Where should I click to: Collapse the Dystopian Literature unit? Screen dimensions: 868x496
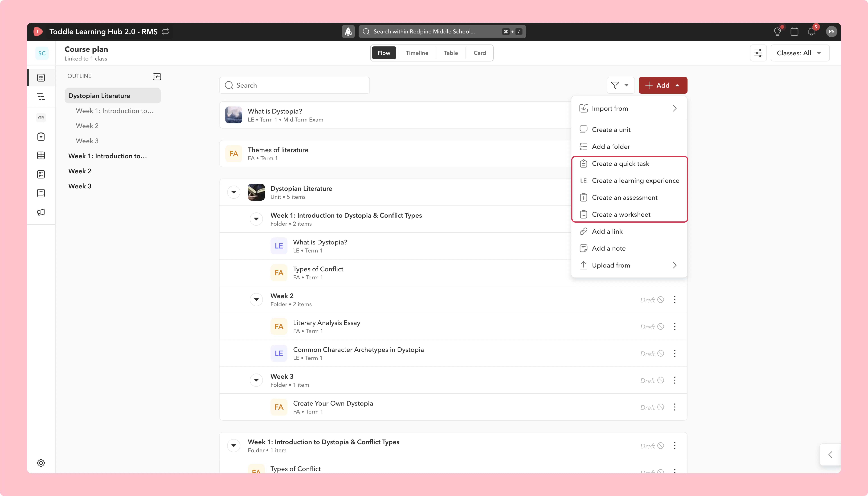(x=234, y=192)
